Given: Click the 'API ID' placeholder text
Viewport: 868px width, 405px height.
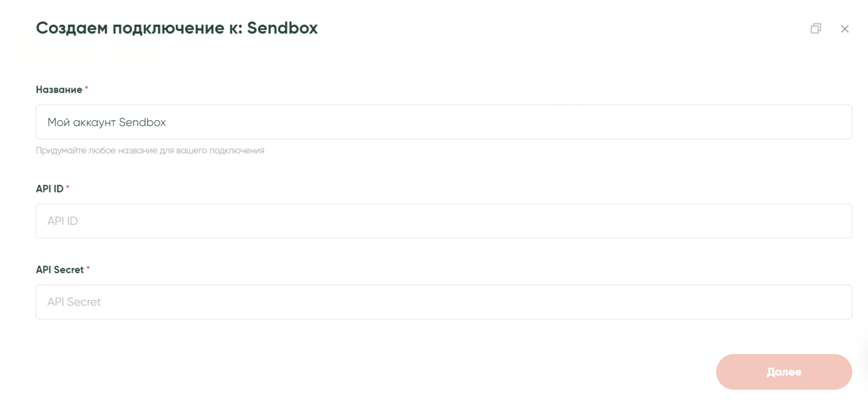Looking at the screenshot, I should click(x=63, y=221).
